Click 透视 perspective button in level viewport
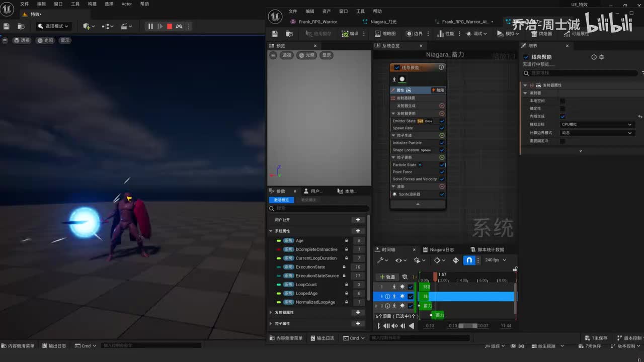The height and width of the screenshot is (362, 644). click(22, 40)
